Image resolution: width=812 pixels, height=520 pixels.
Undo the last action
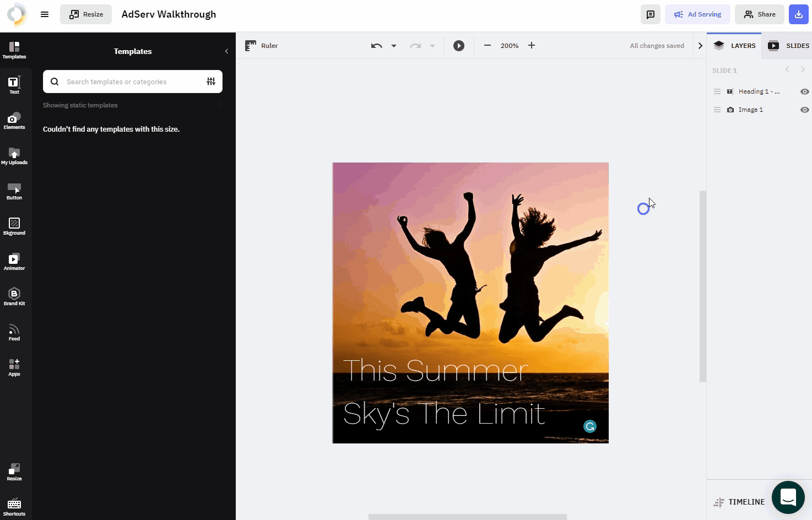(377, 46)
